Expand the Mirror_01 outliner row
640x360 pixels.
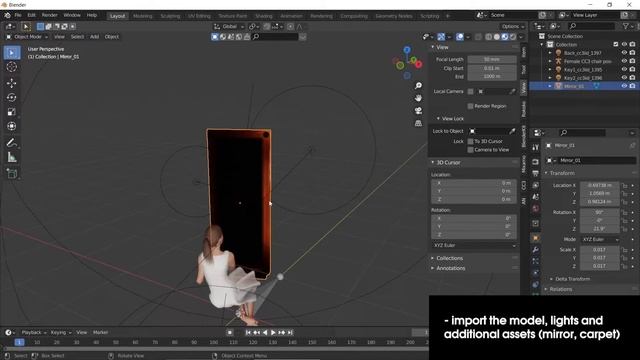pos(550,86)
